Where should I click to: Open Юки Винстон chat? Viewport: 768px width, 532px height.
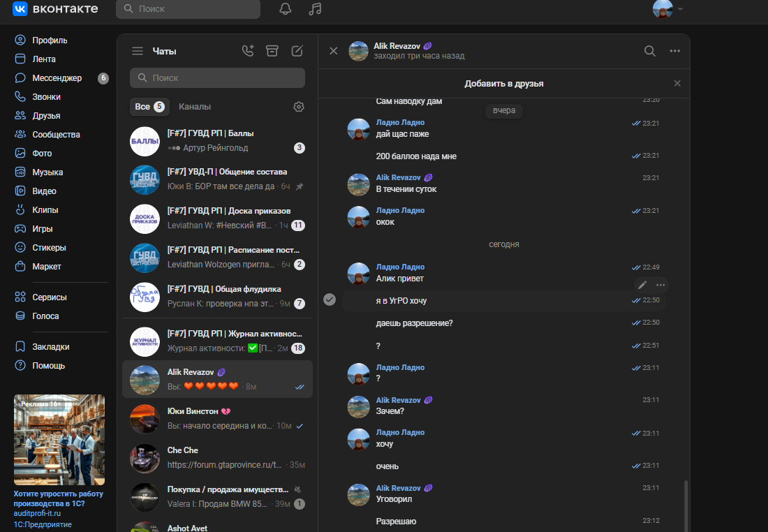217,419
